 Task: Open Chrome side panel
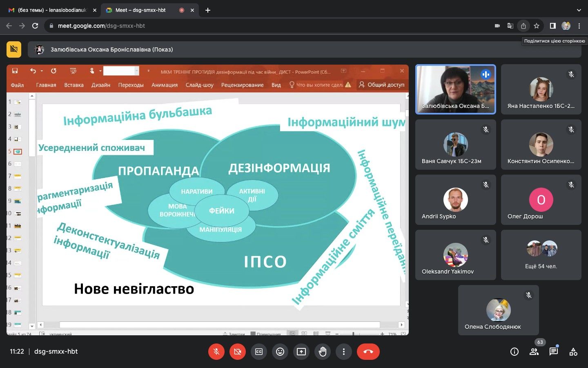(x=553, y=26)
